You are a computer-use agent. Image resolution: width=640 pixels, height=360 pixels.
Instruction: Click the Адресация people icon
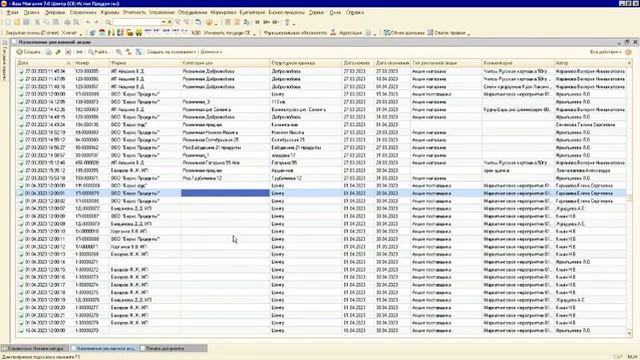[x=333, y=33]
